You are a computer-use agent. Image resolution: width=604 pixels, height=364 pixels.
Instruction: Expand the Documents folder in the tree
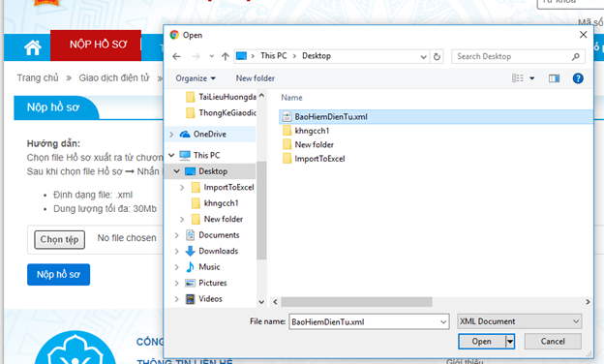176,235
